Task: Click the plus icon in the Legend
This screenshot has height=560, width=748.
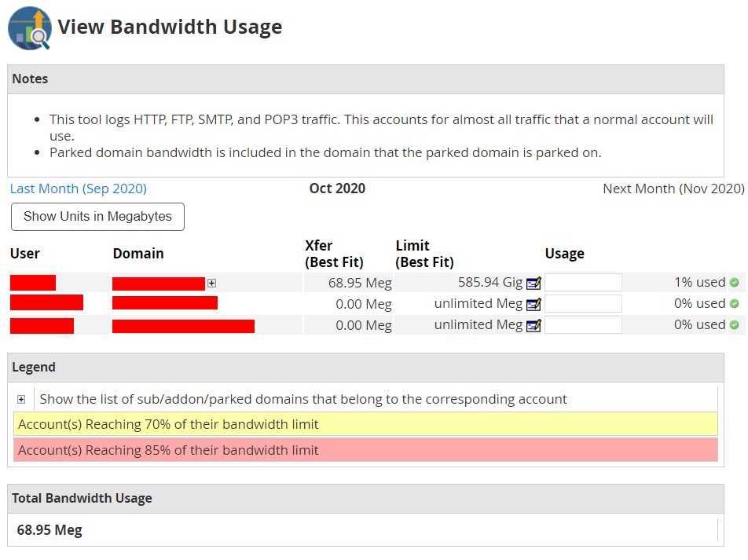Action: click(x=21, y=400)
